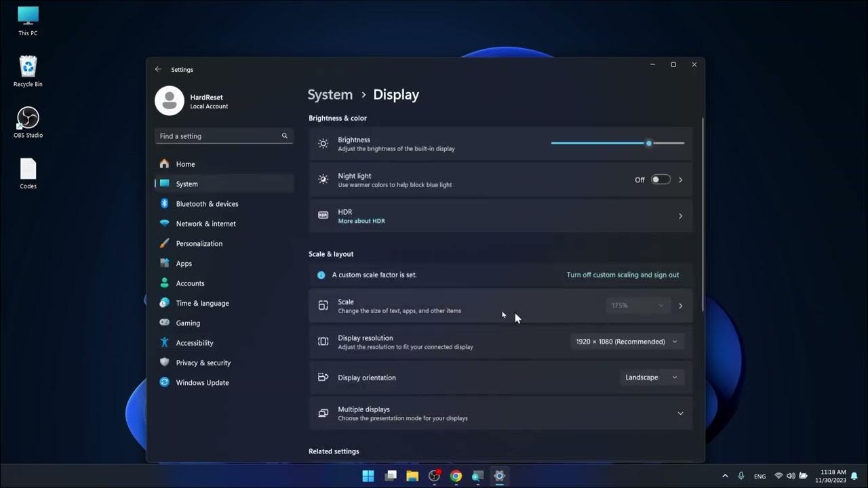The image size is (868, 488).
Task: Open the Display orientation dropdown
Action: (x=651, y=378)
